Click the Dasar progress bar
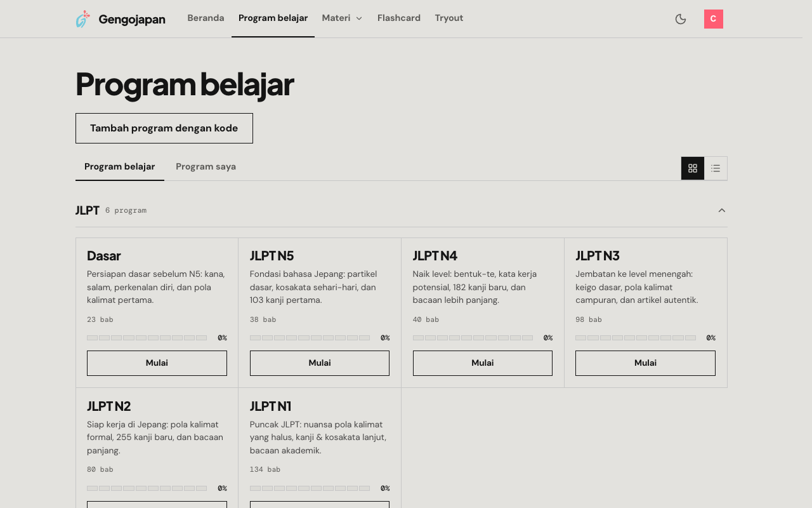Viewport: 812px width, 508px height. click(147, 338)
